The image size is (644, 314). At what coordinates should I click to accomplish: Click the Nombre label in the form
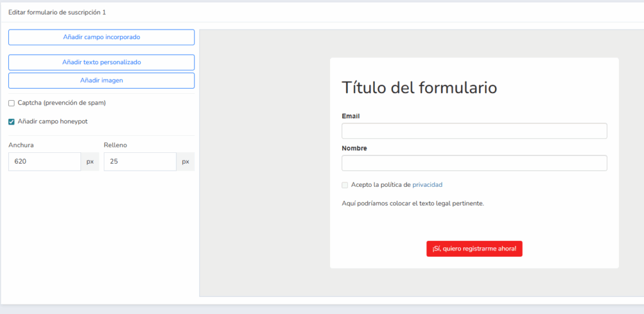tap(354, 149)
